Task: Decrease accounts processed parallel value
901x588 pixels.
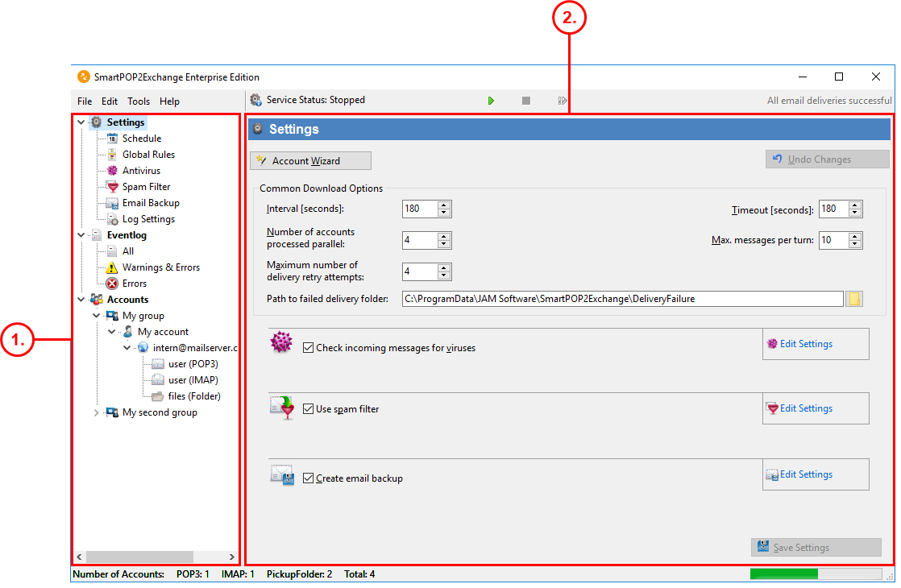Action: pyautogui.click(x=443, y=244)
